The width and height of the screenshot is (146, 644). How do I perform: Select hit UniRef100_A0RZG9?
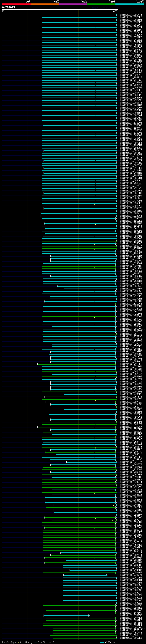pyautogui.click(x=131, y=276)
